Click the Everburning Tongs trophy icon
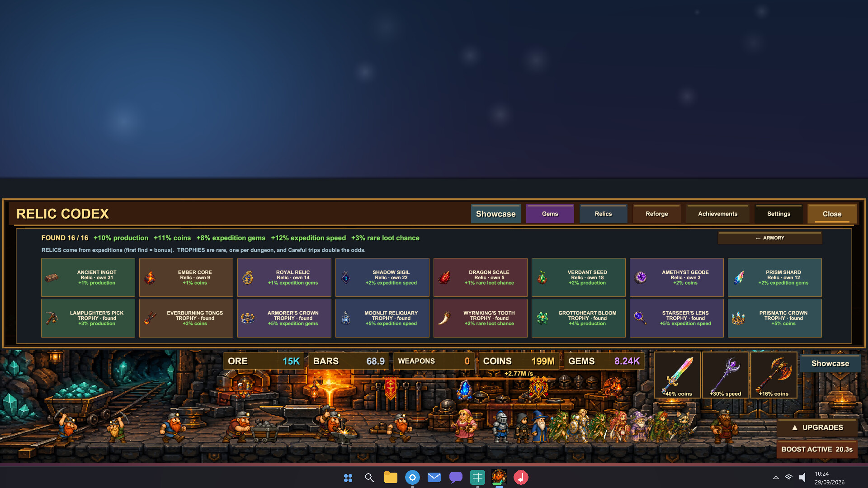The height and width of the screenshot is (488, 868). (x=150, y=318)
